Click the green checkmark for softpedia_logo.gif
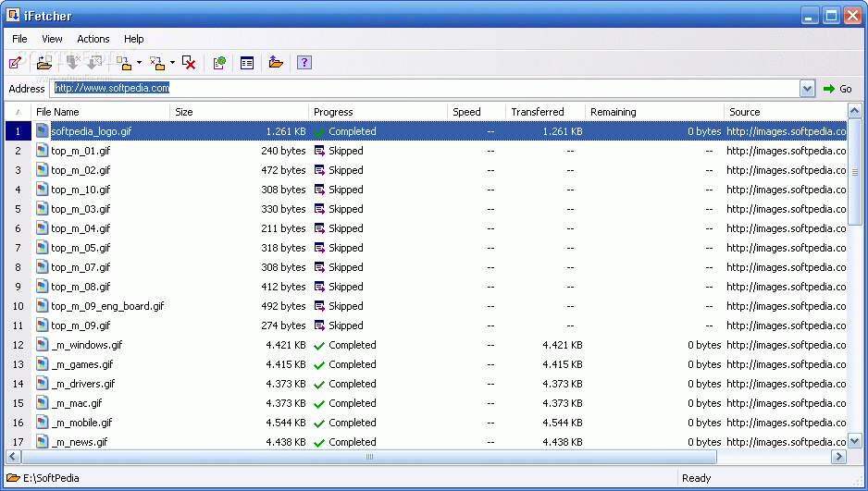This screenshot has width=868, height=491. (x=319, y=131)
